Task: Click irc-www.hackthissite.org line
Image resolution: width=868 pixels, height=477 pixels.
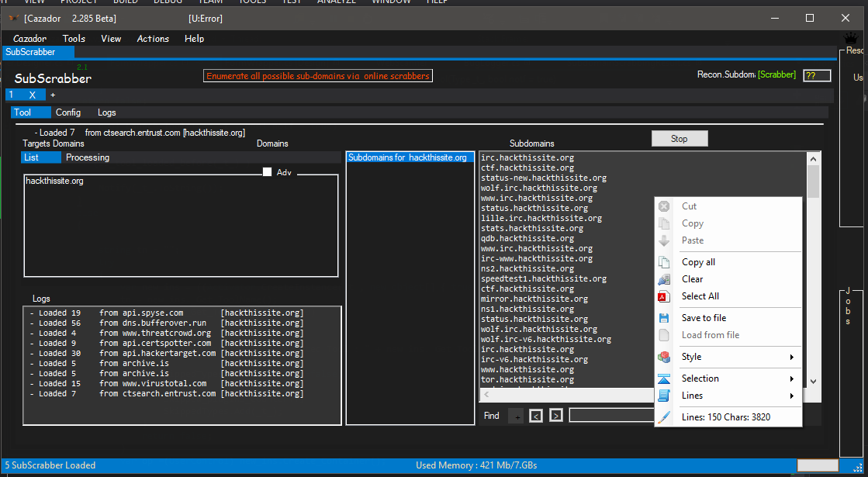Action: [537, 259]
